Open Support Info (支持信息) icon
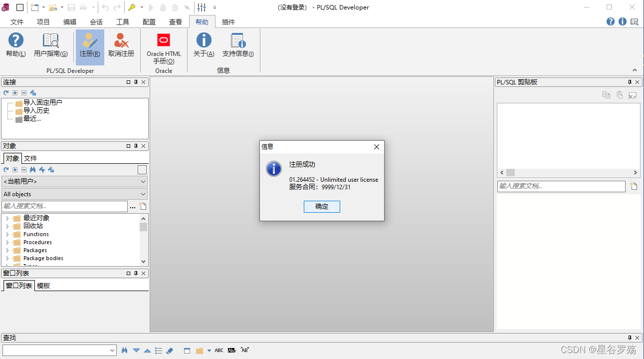The image size is (644, 359). [x=238, y=40]
